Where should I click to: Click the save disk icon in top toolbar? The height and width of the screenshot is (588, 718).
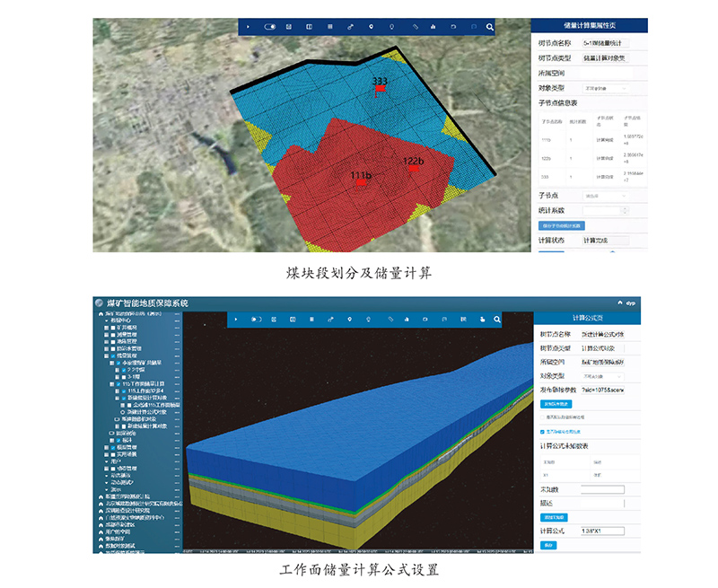coord(289,27)
